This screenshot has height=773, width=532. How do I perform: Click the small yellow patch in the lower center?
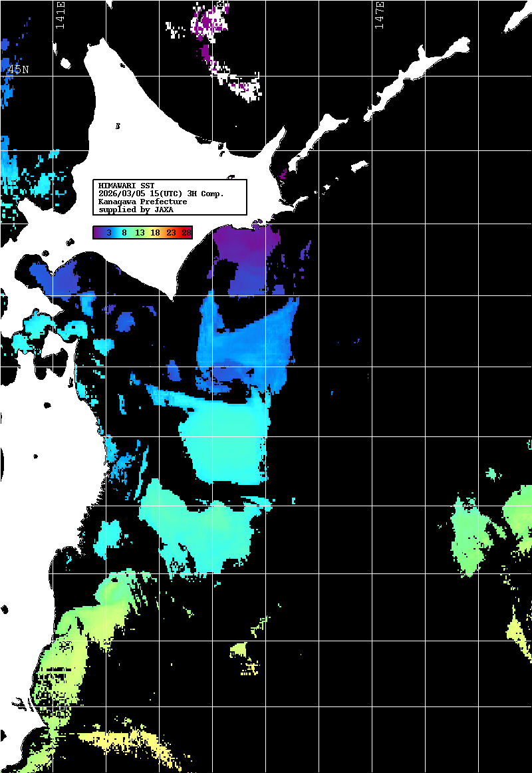pos(239,650)
